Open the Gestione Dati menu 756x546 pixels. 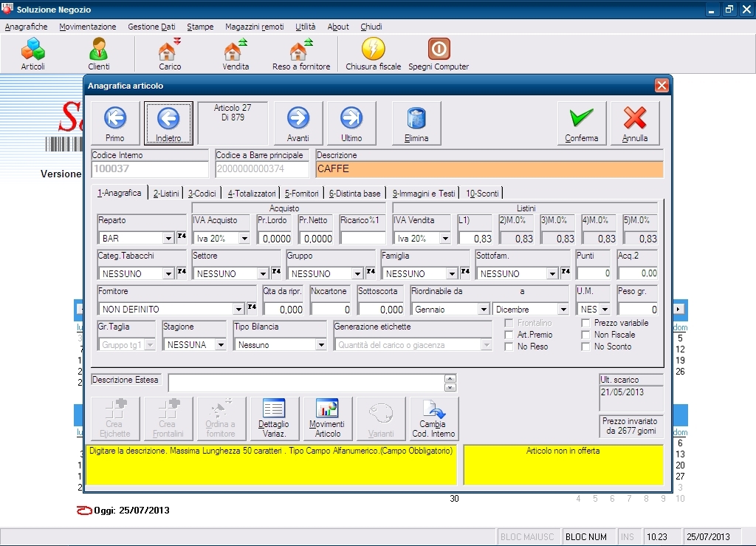pyautogui.click(x=151, y=27)
